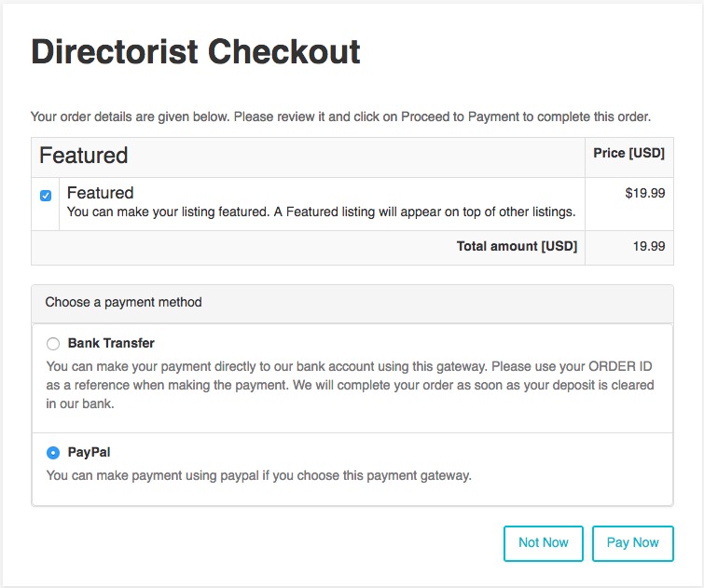
Task: Uncheck the Featured listing checkbox
Action: tap(46, 196)
